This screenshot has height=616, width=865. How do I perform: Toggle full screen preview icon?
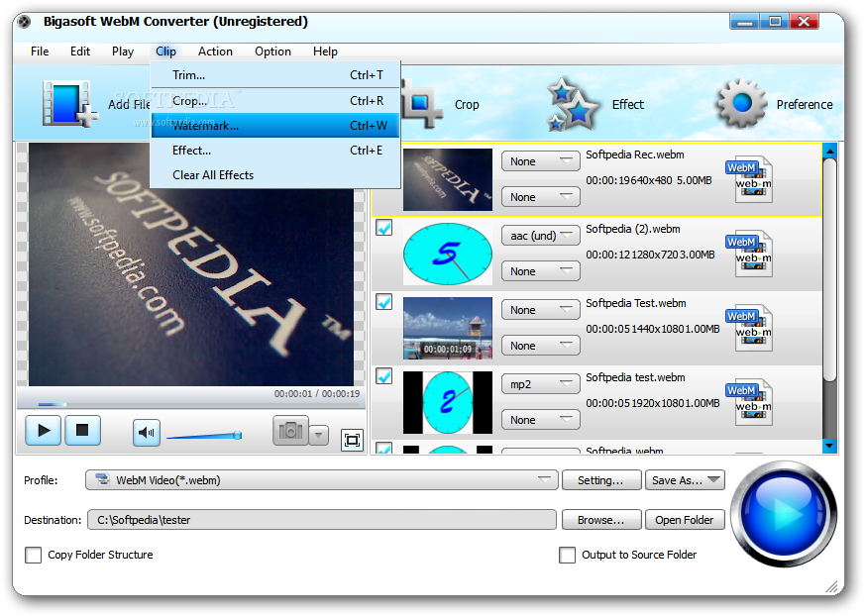[352, 440]
